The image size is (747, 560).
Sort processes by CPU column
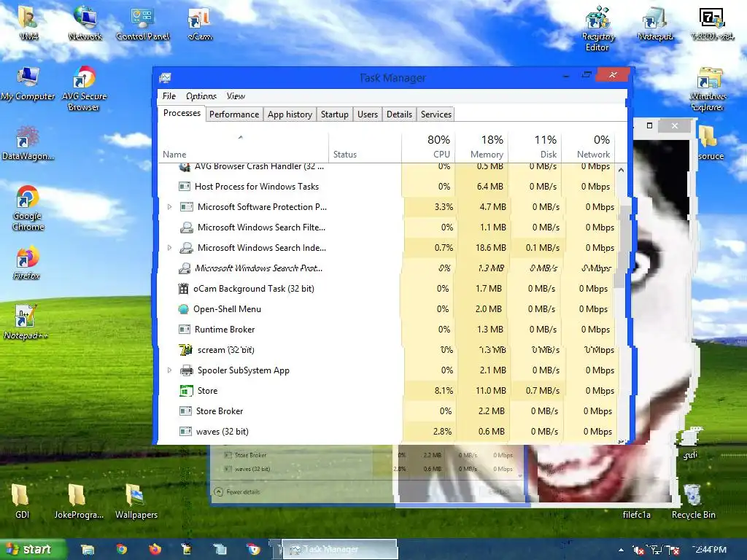[x=428, y=148]
